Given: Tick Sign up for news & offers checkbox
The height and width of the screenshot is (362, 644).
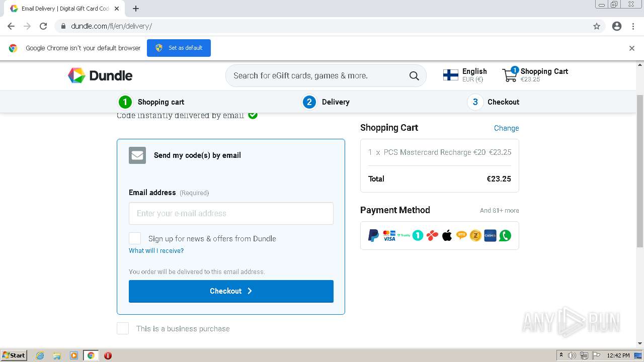Looking at the screenshot, I should click(135, 238).
